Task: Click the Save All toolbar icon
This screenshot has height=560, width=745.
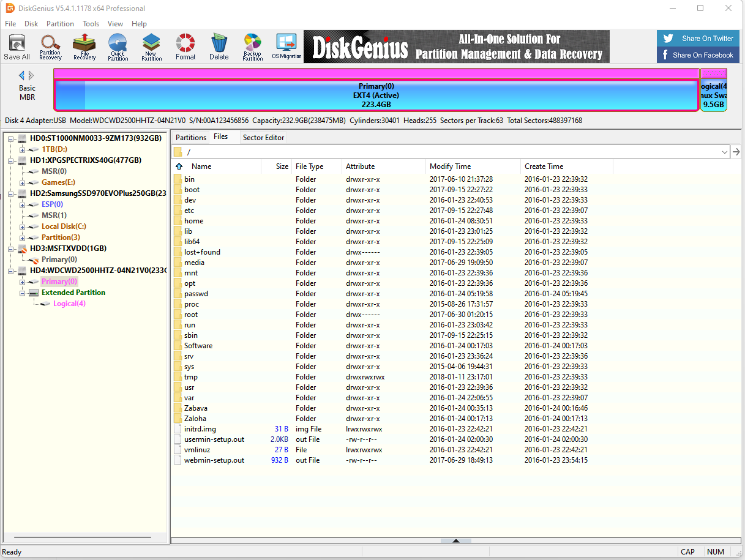Action: click(x=17, y=47)
